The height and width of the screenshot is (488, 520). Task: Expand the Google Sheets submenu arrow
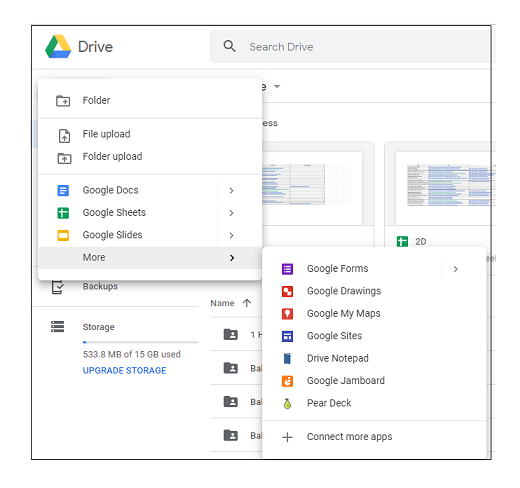(231, 213)
